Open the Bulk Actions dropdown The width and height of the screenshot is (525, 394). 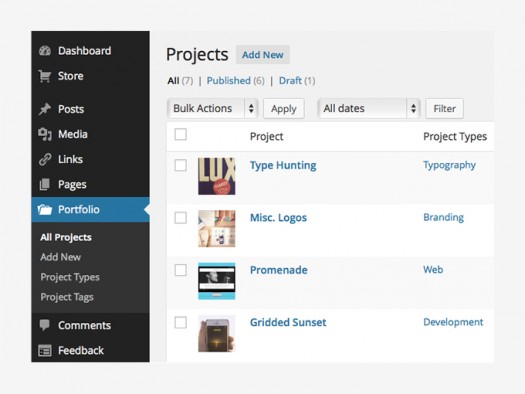[213, 108]
